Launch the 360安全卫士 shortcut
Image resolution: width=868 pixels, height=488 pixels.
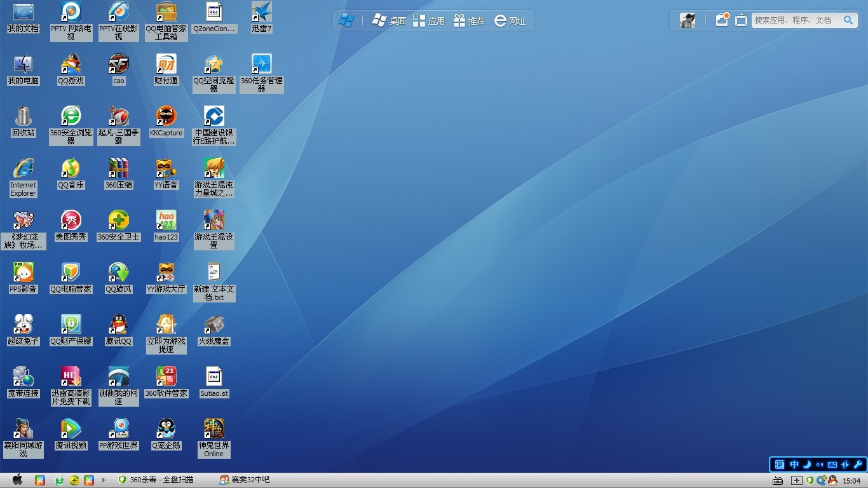[x=118, y=226]
